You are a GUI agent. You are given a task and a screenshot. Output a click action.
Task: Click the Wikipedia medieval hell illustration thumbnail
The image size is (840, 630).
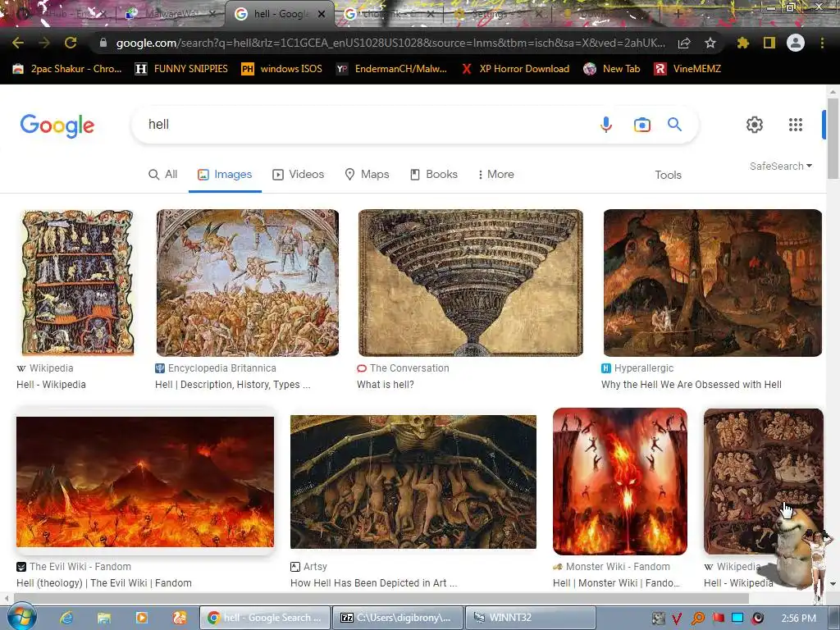[77, 282]
